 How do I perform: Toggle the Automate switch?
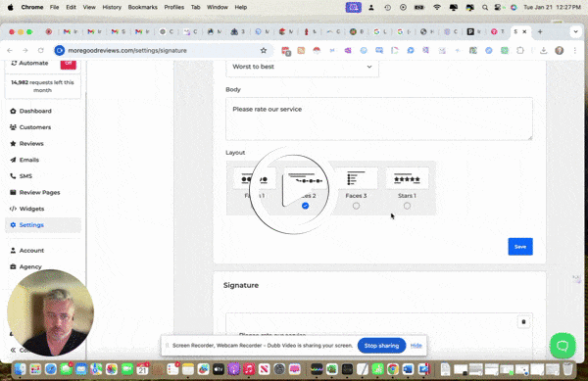pos(69,64)
